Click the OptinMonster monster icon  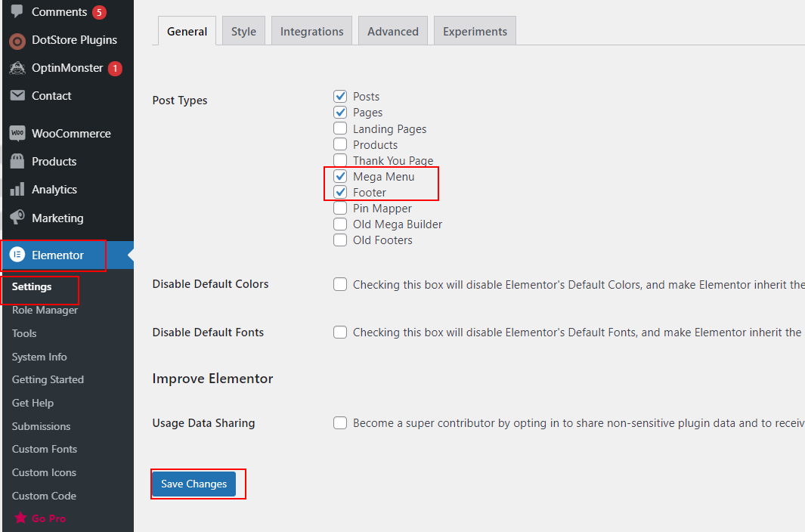pos(17,68)
